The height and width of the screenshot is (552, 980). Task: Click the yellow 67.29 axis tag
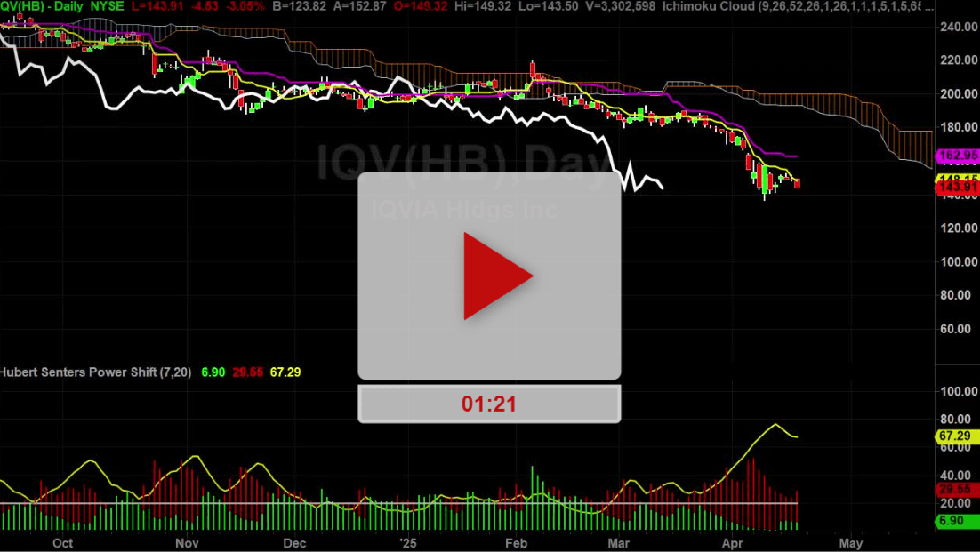pos(957,436)
